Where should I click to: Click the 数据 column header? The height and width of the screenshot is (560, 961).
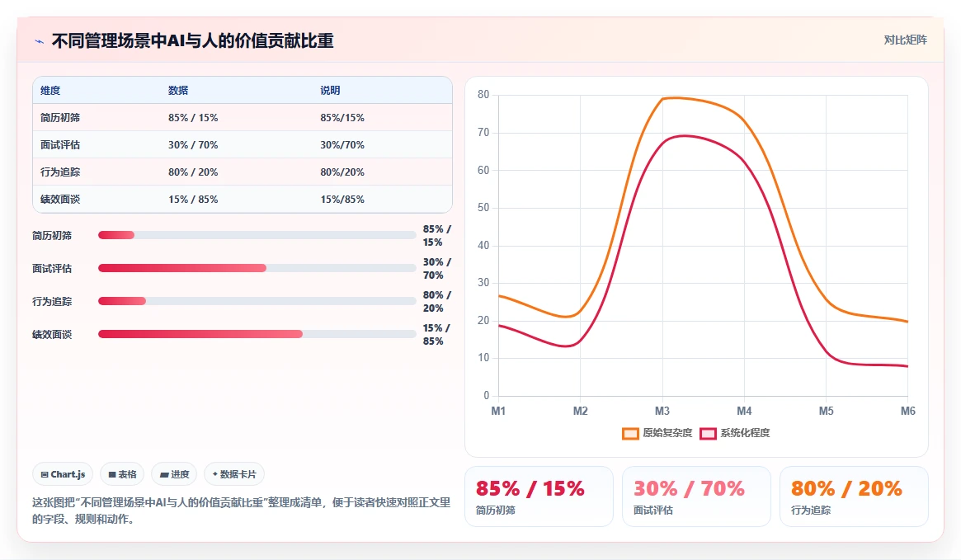click(x=178, y=91)
